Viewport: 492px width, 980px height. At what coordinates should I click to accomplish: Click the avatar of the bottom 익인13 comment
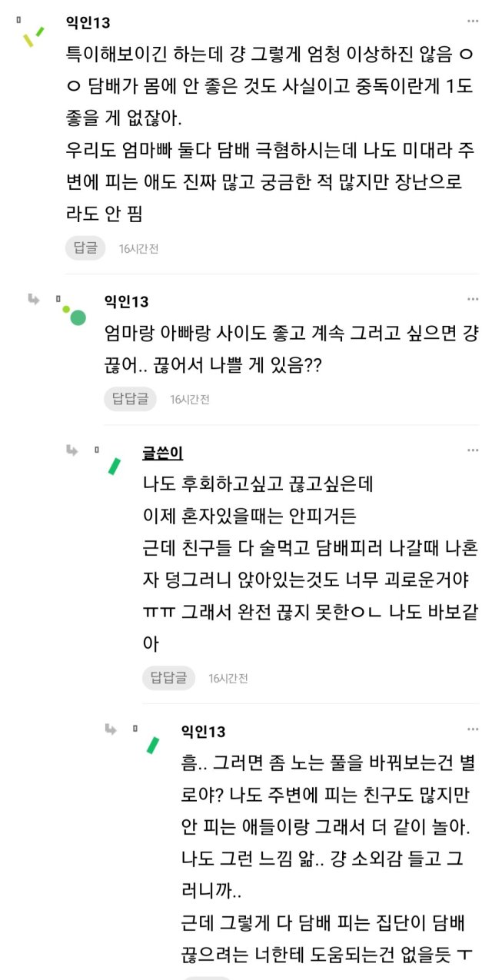(153, 744)
